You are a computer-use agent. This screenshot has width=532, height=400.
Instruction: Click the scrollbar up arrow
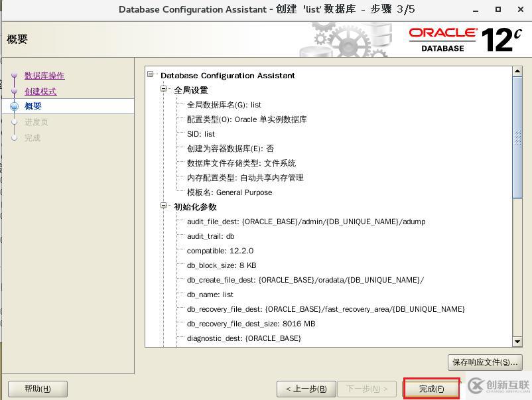pos(517,71)
